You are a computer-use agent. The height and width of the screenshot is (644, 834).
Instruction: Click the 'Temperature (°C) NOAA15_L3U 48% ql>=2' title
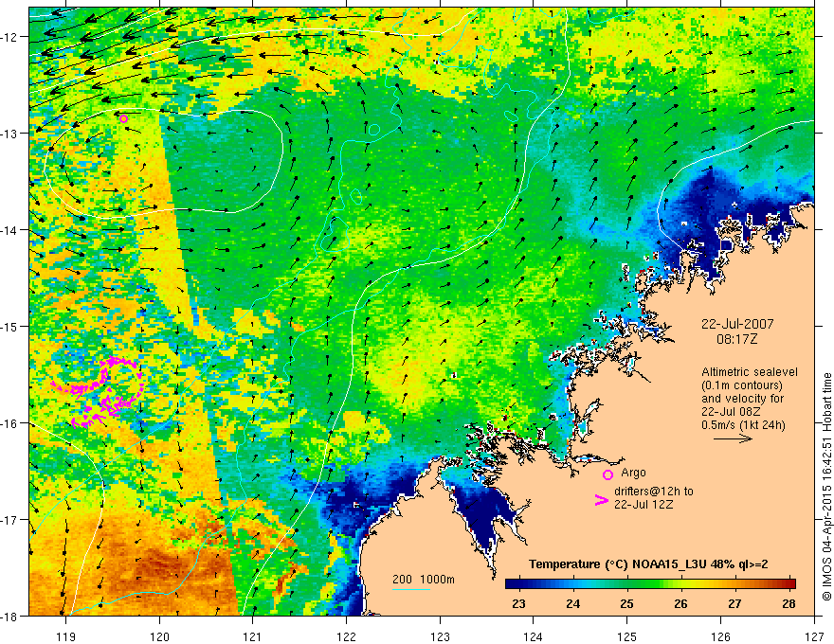click(648, 564)
